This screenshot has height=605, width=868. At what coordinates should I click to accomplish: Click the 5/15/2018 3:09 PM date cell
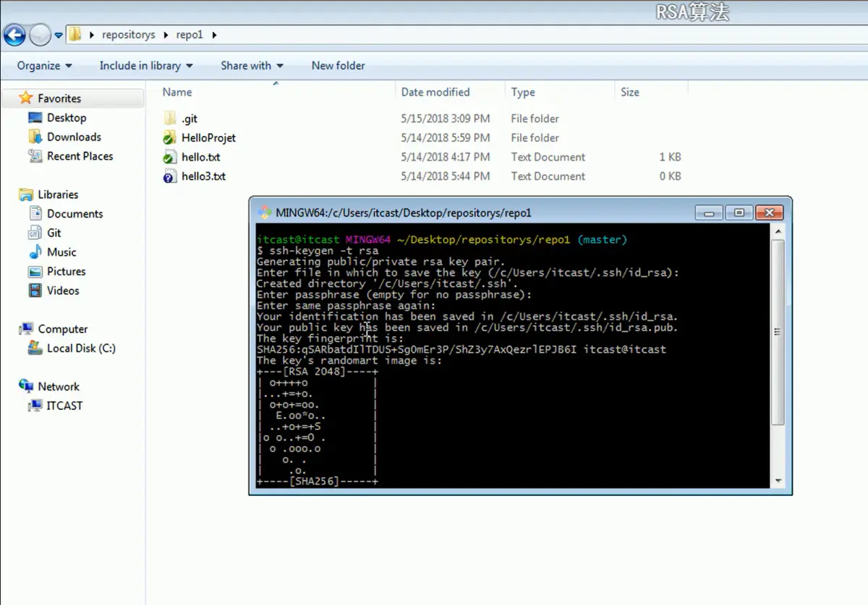(x=446, y=119)
